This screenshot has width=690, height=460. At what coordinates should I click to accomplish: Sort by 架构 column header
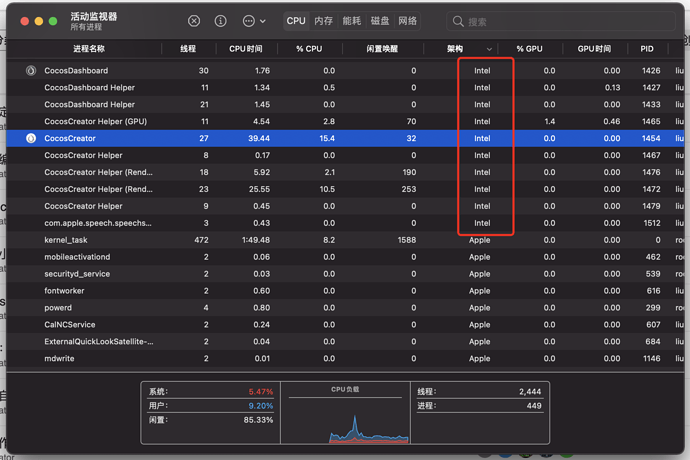(455, 49)
